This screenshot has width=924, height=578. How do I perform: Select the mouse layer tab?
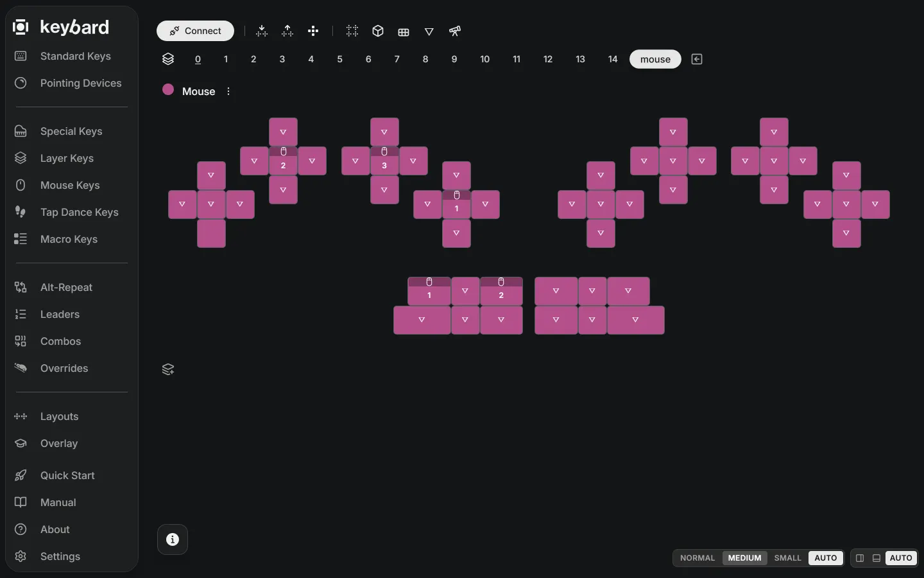(x=655, y=59)
